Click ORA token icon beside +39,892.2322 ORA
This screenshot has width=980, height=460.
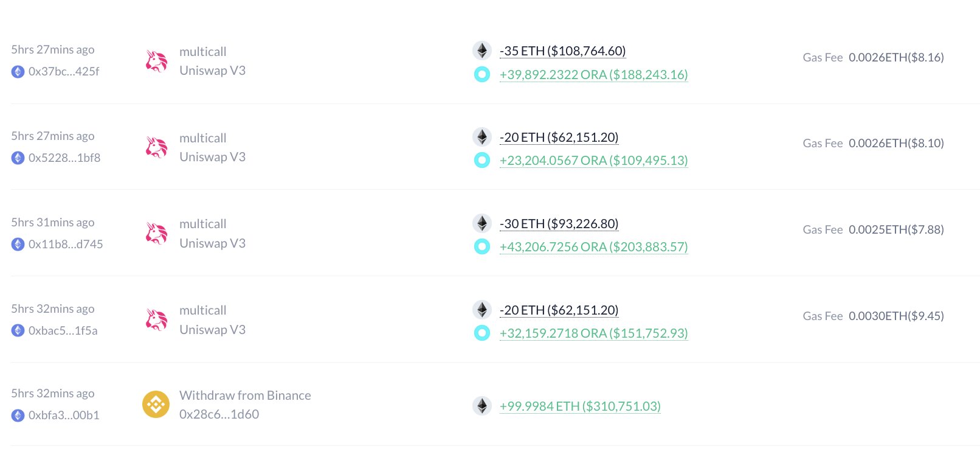click(x=482, y=75)
